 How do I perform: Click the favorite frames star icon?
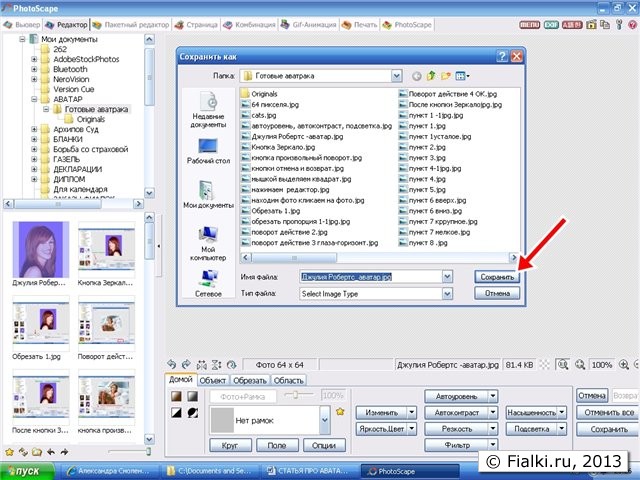point(340,412)
